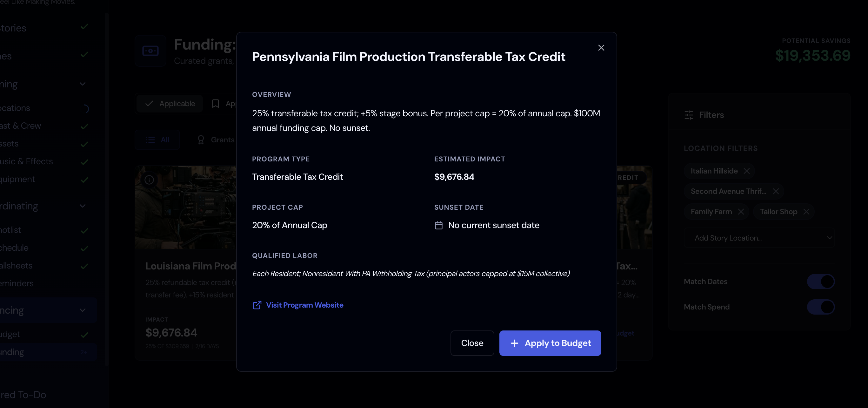This screenshot has width=868, height=408.
Task: Click the camera icon beside the Funding header
Action: point(150,51)
